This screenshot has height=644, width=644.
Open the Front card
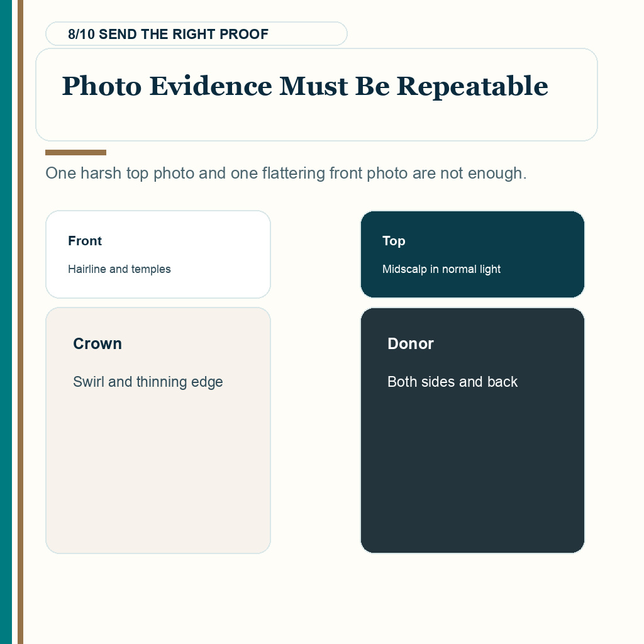158,254
